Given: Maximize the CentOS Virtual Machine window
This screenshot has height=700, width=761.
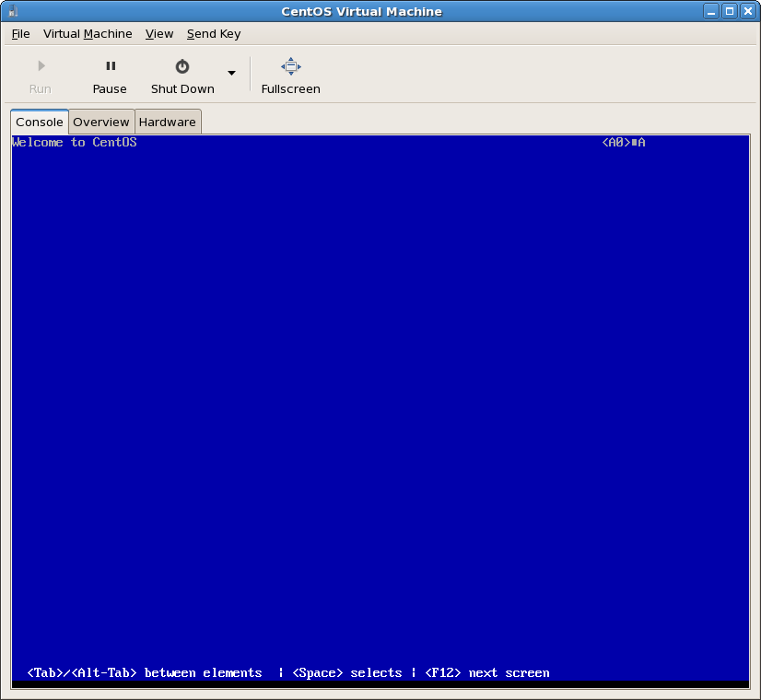Looking at the screenshot, I should [x=730, y=11].
